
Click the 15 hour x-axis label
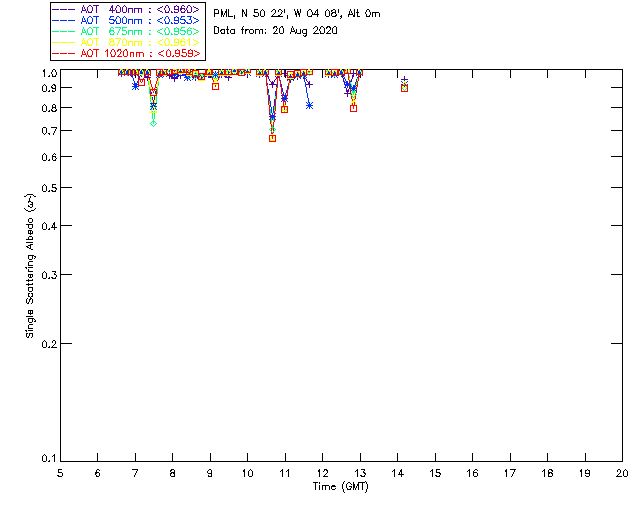click(435, 474)
